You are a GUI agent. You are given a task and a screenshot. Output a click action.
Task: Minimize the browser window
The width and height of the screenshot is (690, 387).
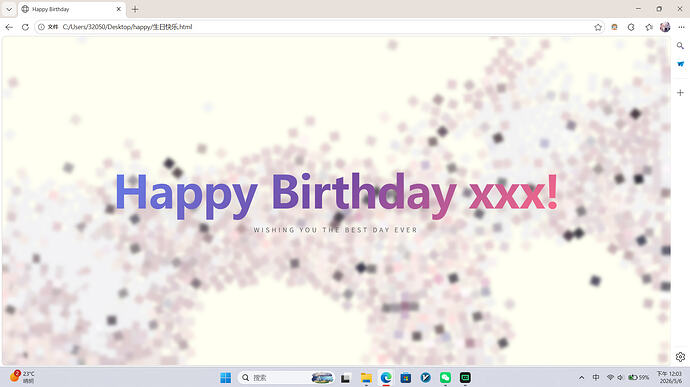click(639, 9)
